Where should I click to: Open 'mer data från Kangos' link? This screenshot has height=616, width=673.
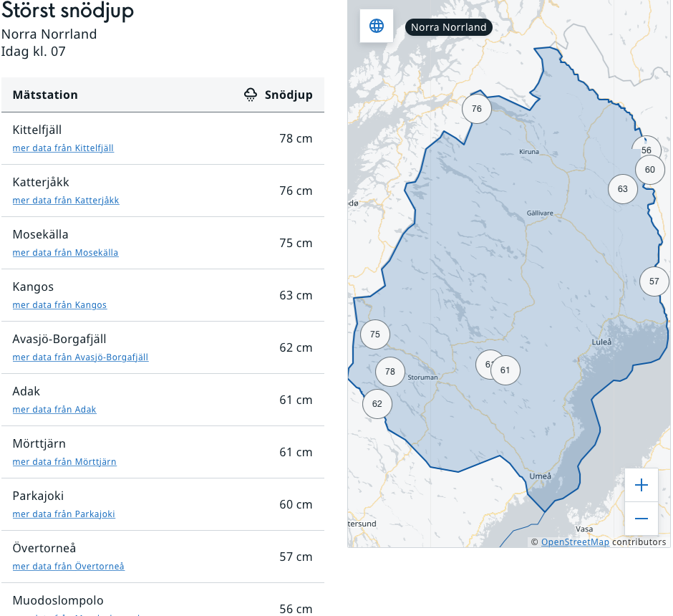[x=59, y=305]
